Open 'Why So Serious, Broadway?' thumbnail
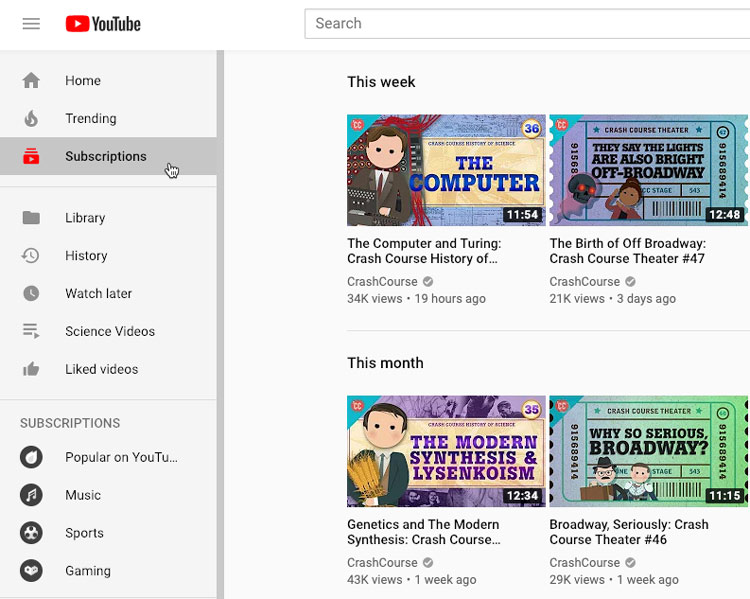Image resolution: width=750 pixels, height=599 pixels. 649,451
